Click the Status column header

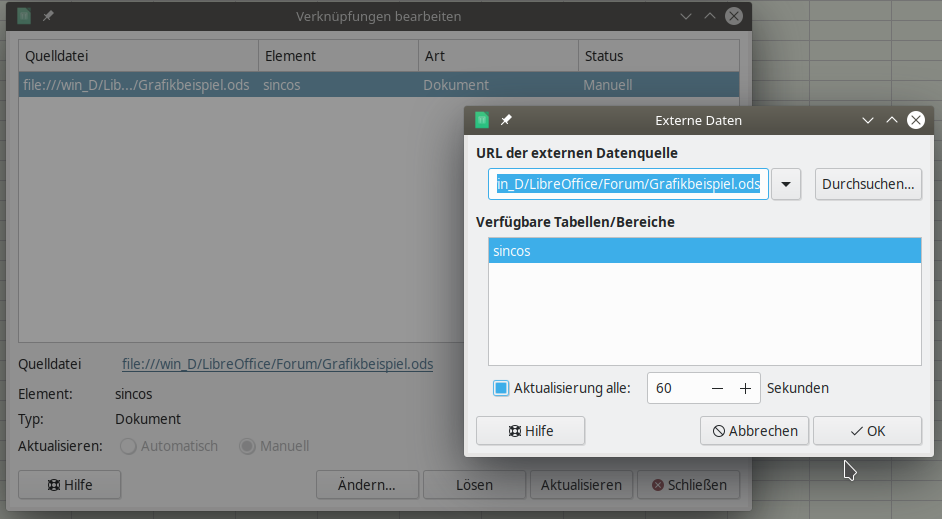(x=659, y=56)
